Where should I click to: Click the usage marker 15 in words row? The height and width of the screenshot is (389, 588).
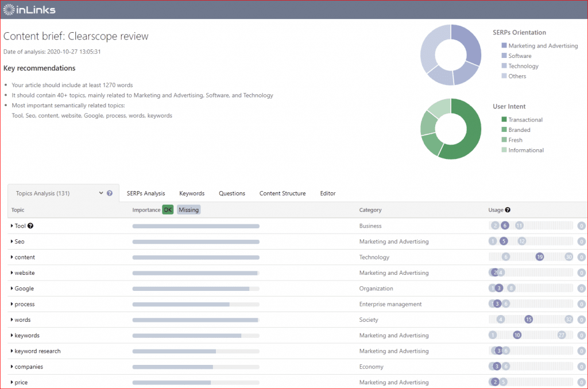[x=528, y=320]
